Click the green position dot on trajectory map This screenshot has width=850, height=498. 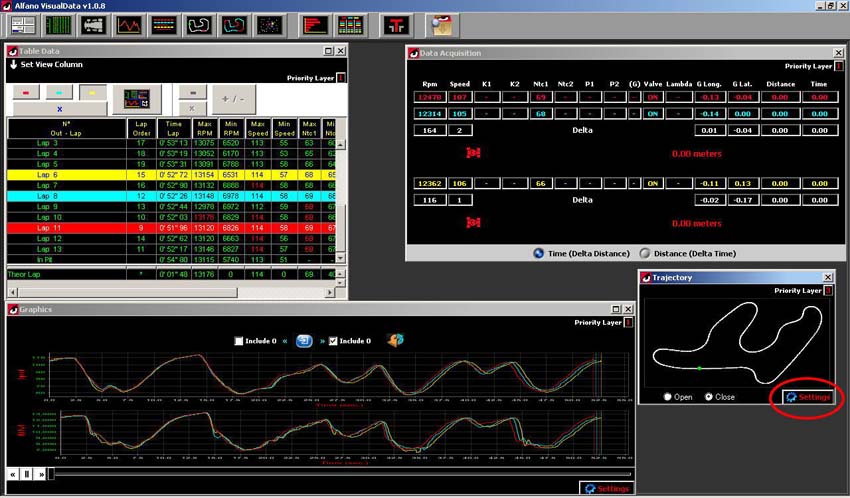pos(699,368)
